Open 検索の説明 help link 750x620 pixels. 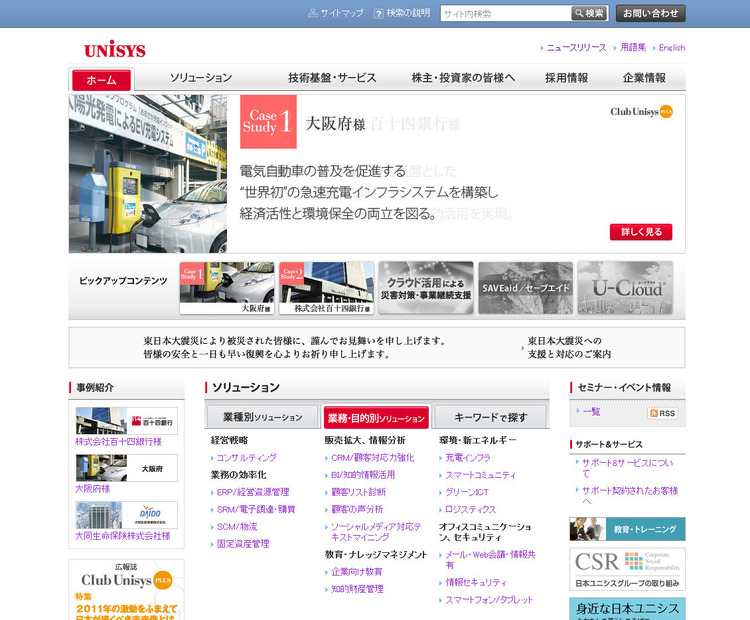point(402,13)
